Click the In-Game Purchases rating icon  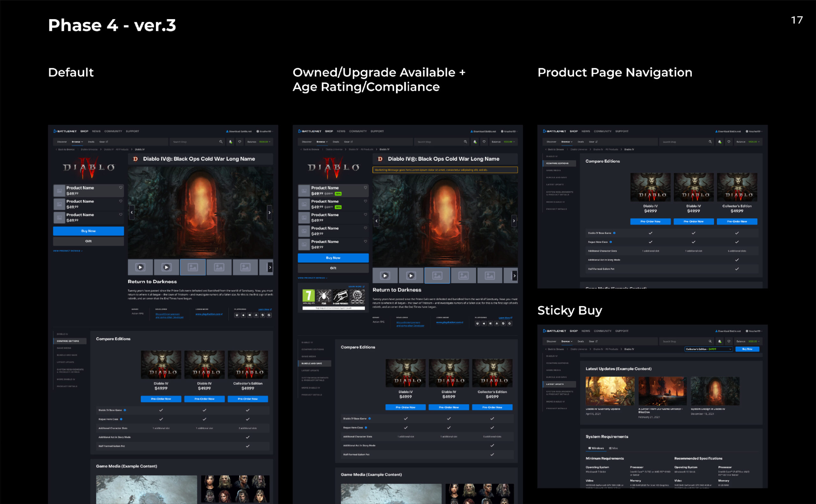[340, 297]
